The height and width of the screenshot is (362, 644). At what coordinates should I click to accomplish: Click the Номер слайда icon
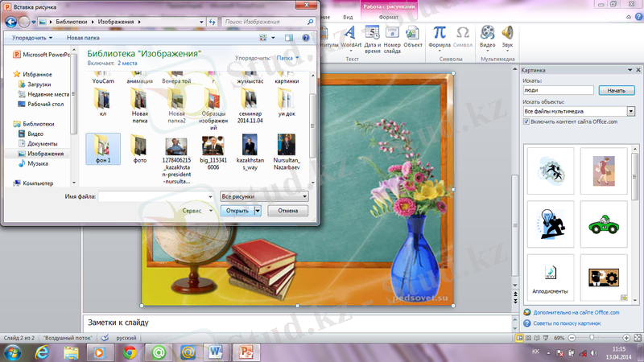click(393, 35)
